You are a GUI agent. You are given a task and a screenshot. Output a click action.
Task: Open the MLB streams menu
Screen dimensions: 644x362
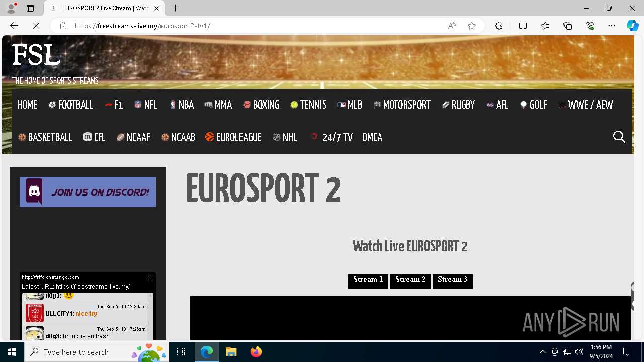350,105
